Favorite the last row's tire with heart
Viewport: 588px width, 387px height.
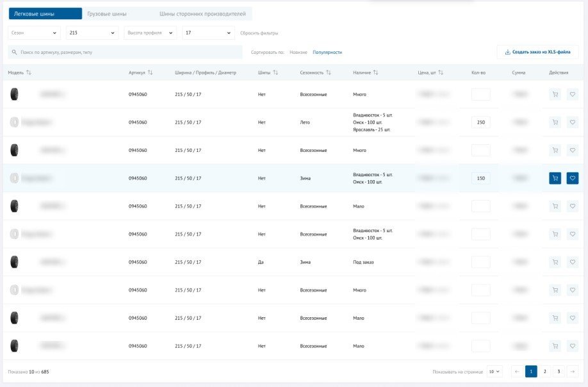pos(573,346)
